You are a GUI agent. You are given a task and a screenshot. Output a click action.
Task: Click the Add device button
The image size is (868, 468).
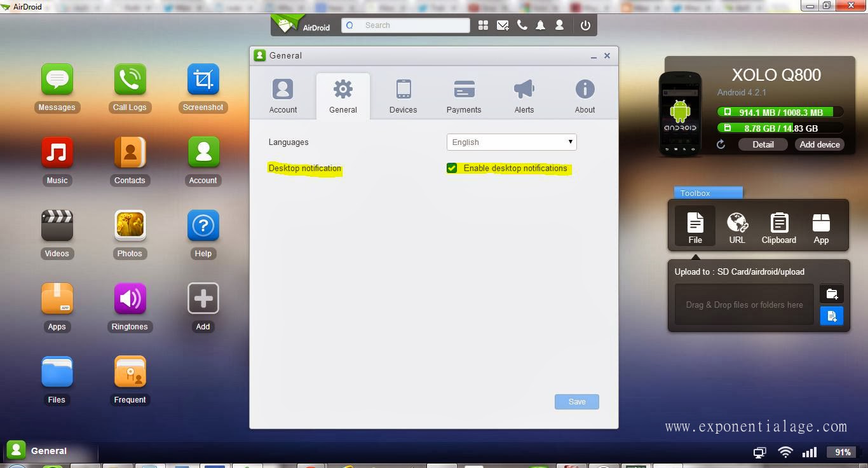click(x=820, y=144)
